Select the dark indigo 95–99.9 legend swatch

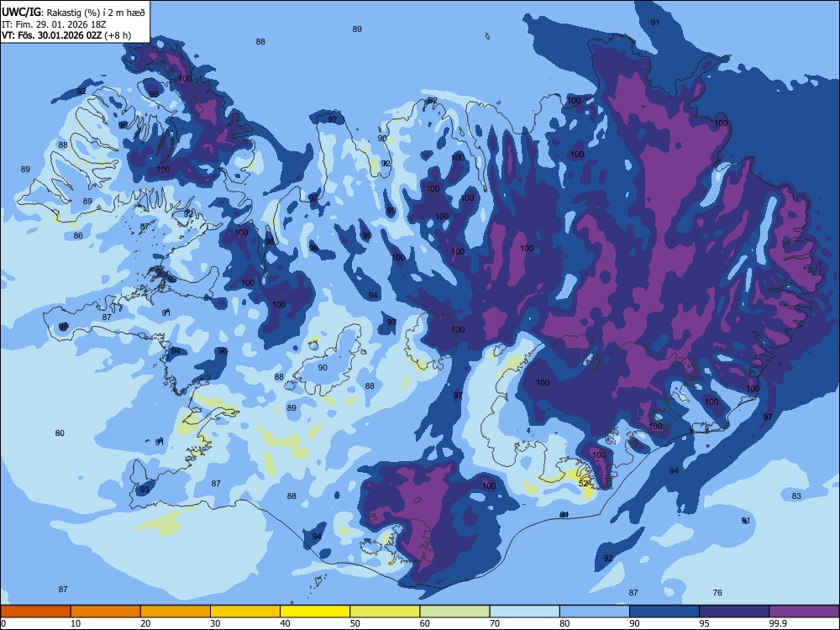click(x=734, y=612)
